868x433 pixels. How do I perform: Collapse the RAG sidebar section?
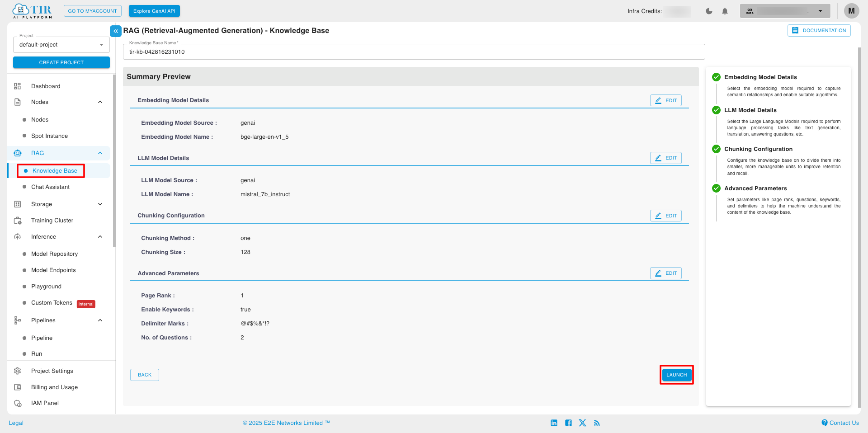pos(100,153)
